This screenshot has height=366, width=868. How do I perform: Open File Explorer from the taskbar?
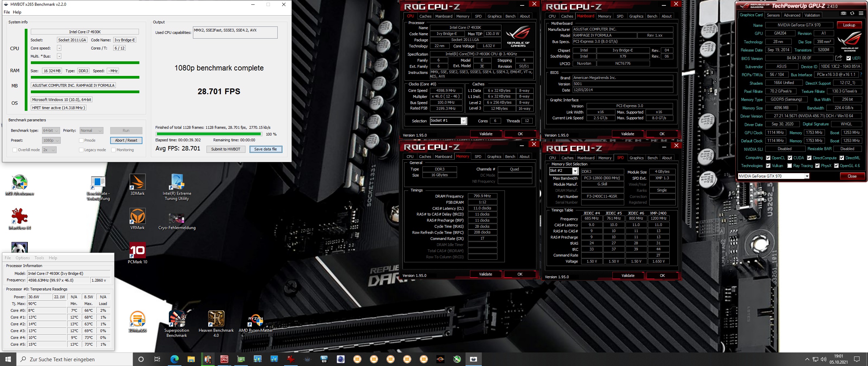pyautogui.click(x=191, y=359)
